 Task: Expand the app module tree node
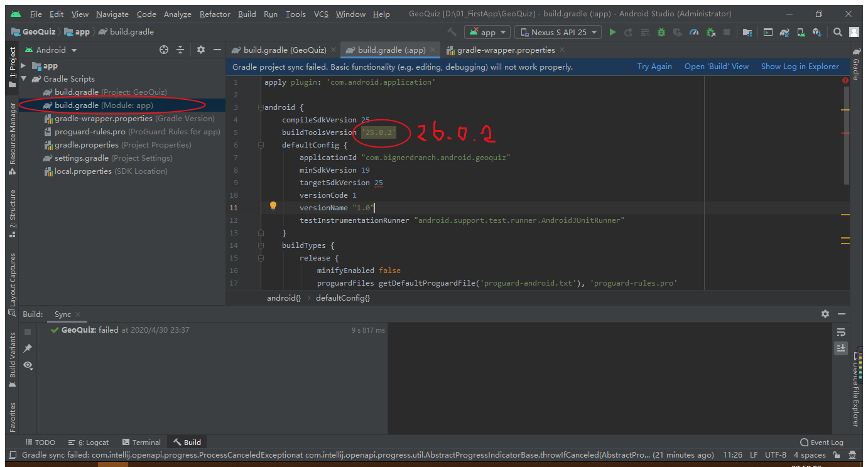tap(24, 65)
